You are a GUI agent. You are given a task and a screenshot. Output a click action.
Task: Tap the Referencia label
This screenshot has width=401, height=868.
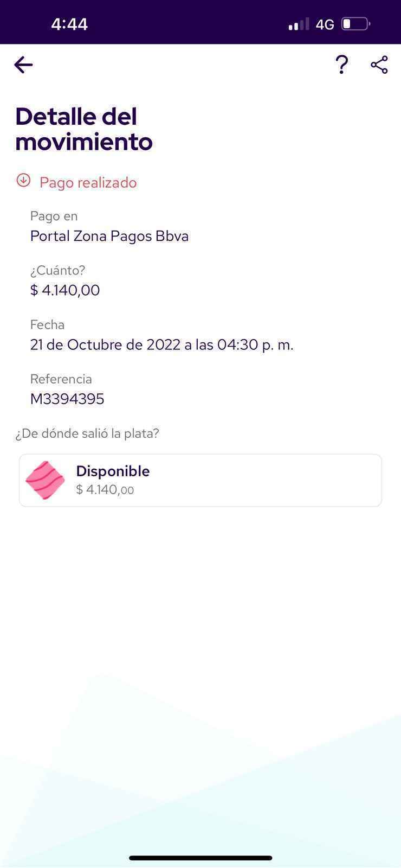click(x=61, y=379)
